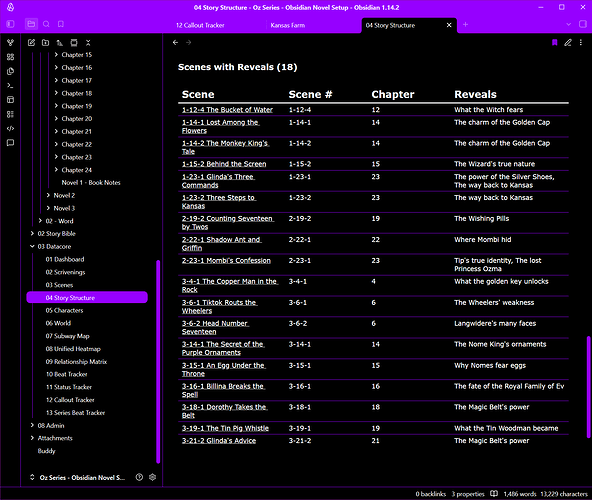Image resolution: width=592 pixels, height=500 pixels.
Task: Change sort order icon
Action: coord(60,43)
